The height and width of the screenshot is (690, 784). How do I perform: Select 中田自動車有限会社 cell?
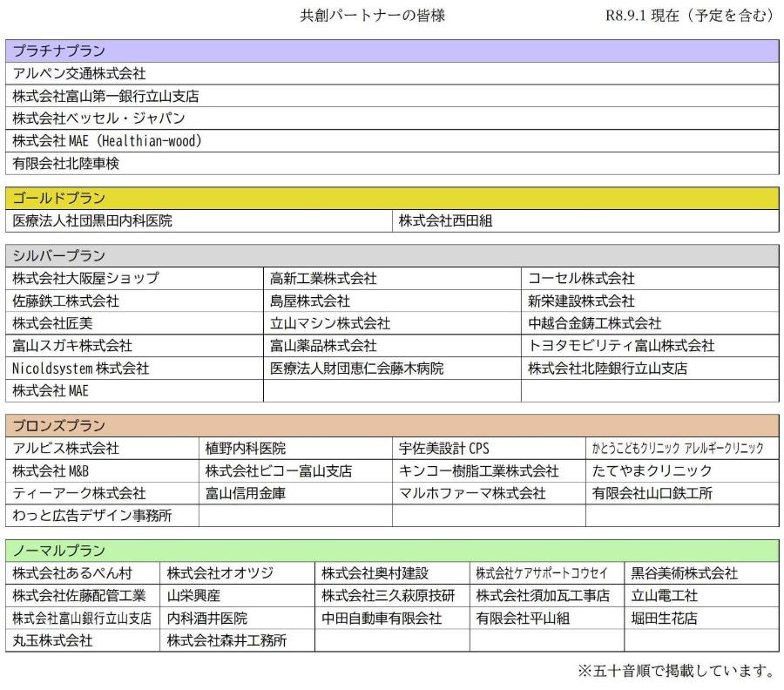click(x=393, y=619)
